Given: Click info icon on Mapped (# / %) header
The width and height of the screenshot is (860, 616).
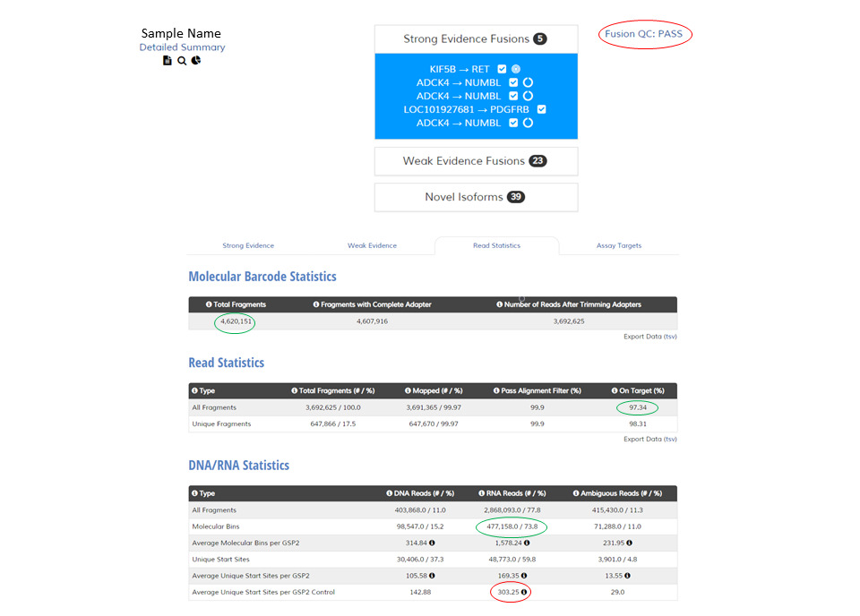Looking at the screenshot, I should click(408, 390).
